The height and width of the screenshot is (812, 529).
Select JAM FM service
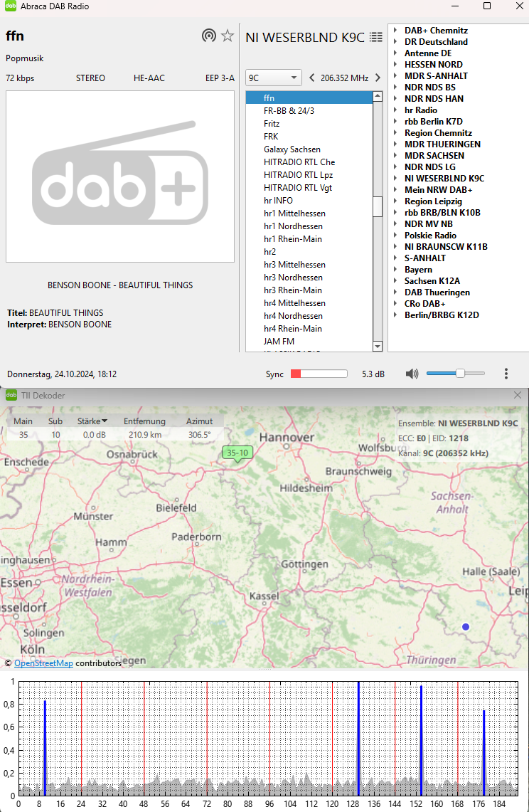click(309, 342)
